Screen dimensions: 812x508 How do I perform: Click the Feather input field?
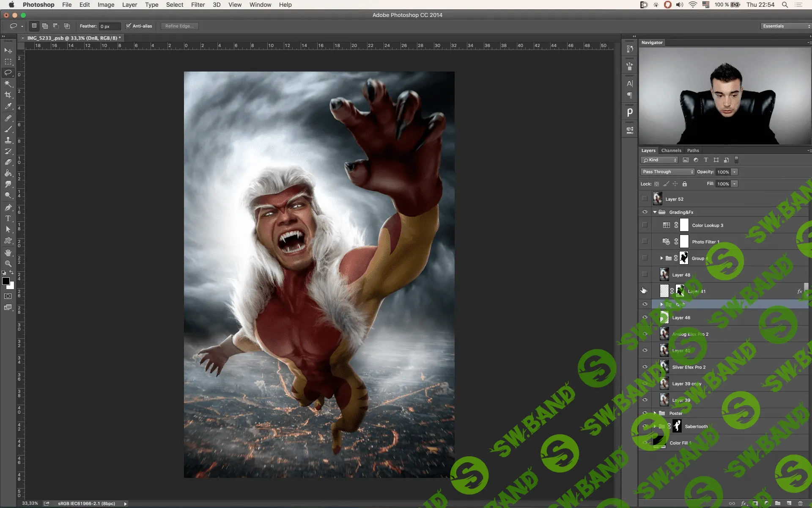pos(109,26)
